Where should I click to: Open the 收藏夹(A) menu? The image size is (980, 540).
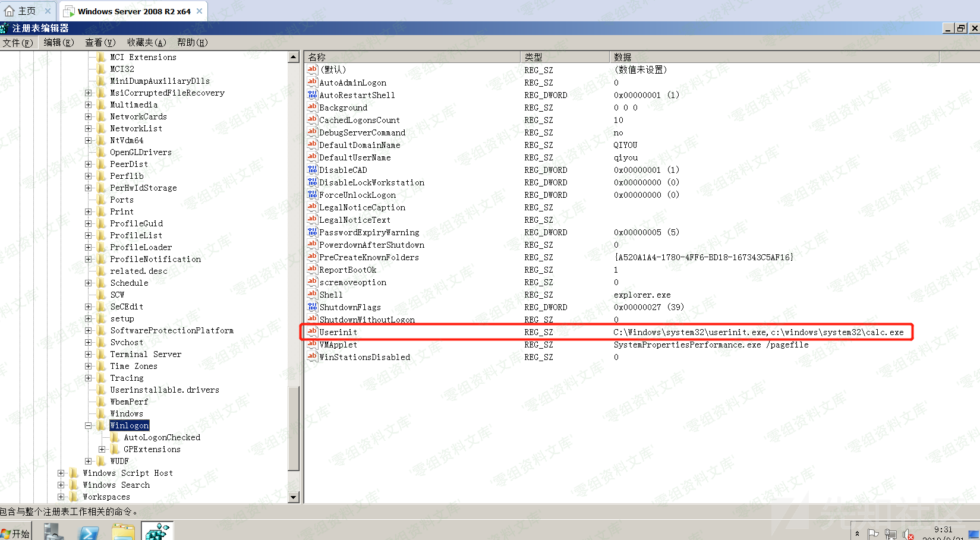pyautogui.click(x=146, y=42)
